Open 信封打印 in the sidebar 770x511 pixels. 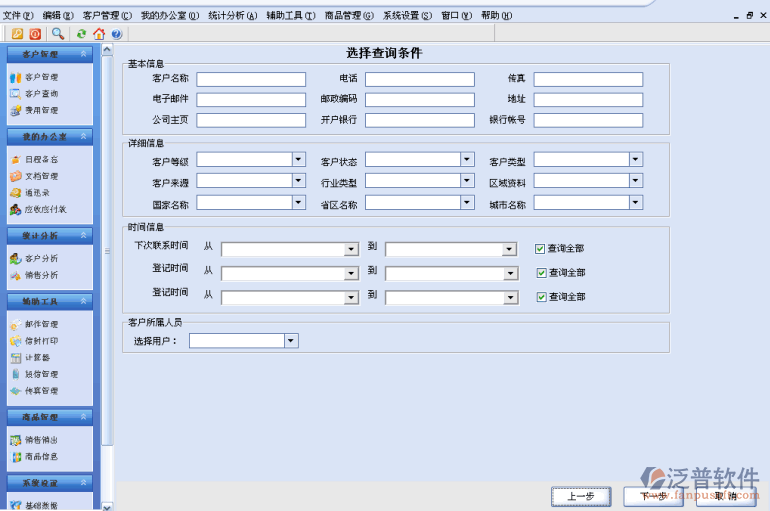[34, 341]
